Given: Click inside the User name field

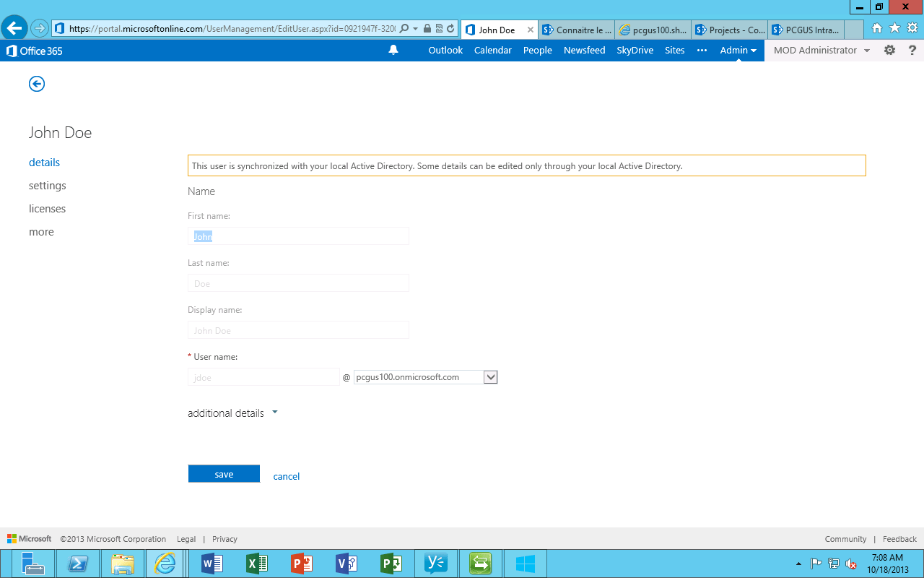Looking at the screenshot, I should [x=263, y=376].
